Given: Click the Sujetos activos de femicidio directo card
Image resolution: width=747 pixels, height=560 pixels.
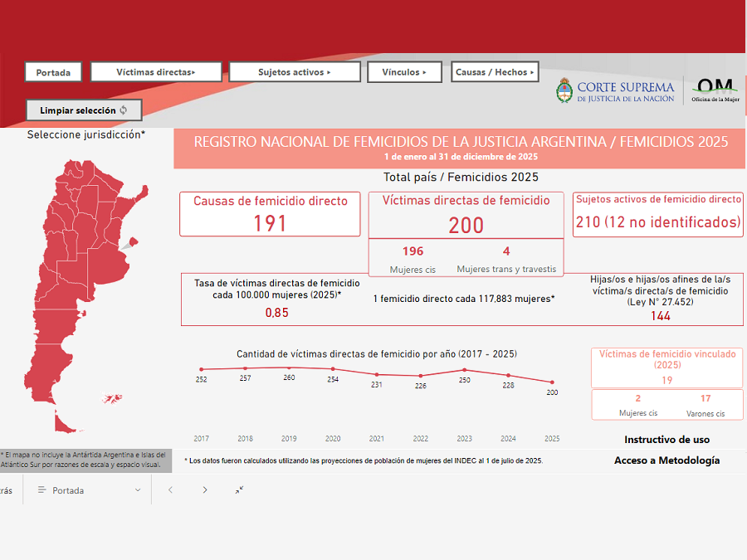Looking at the screenshot, I should (x=658, y=214).
